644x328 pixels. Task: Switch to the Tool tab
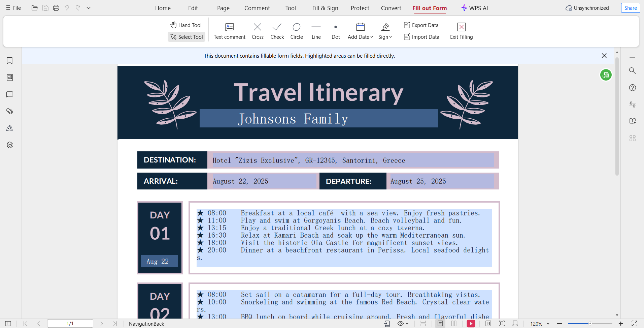click(291, 8)
